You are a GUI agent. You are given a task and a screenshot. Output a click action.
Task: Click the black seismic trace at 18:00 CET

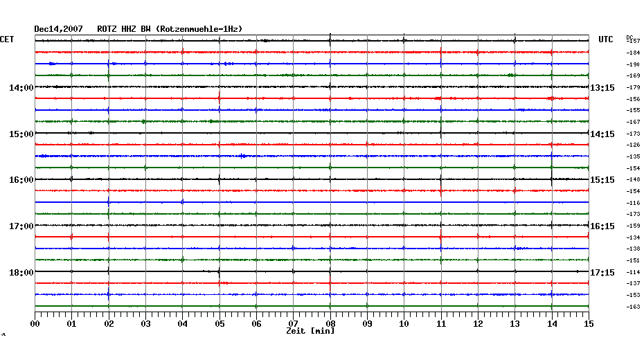312,271
